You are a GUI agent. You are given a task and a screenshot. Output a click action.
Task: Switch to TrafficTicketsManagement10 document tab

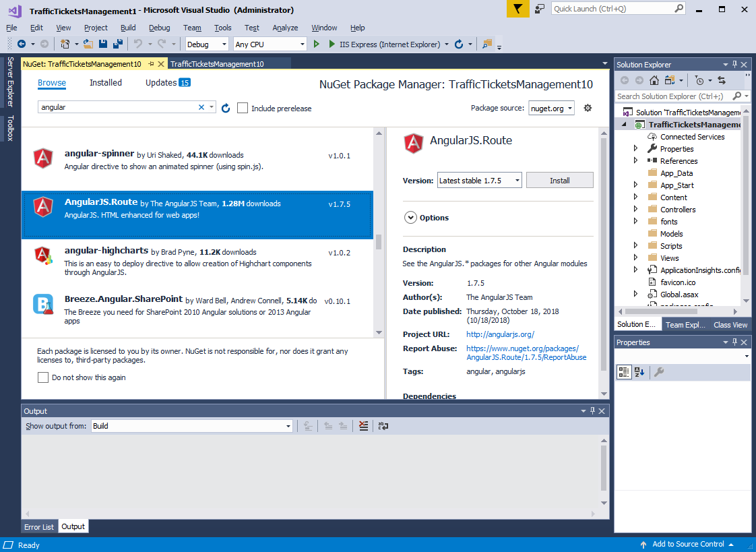(x=217, y=63)
